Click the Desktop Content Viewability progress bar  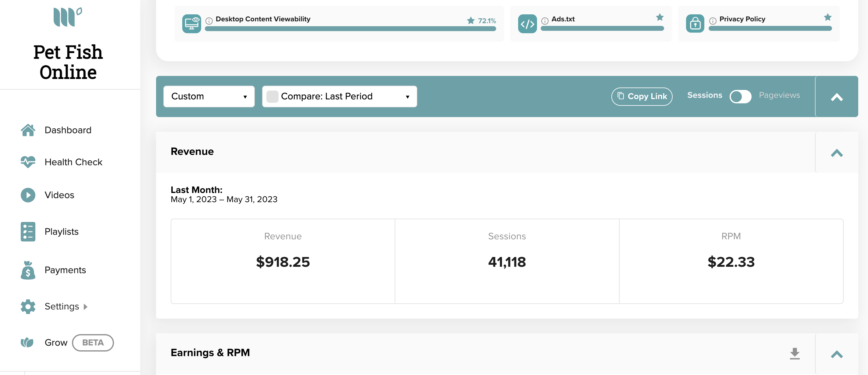[350, 29]
